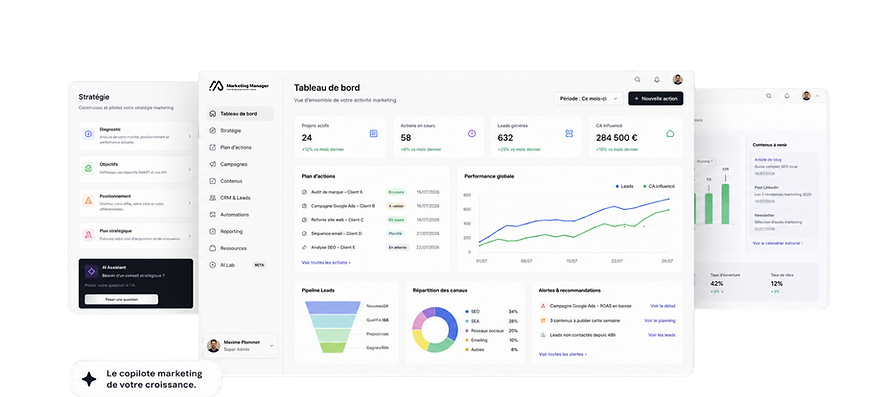Toggle the CA influencé series in legend
This screenshot has height=397, width=887.
659,186
